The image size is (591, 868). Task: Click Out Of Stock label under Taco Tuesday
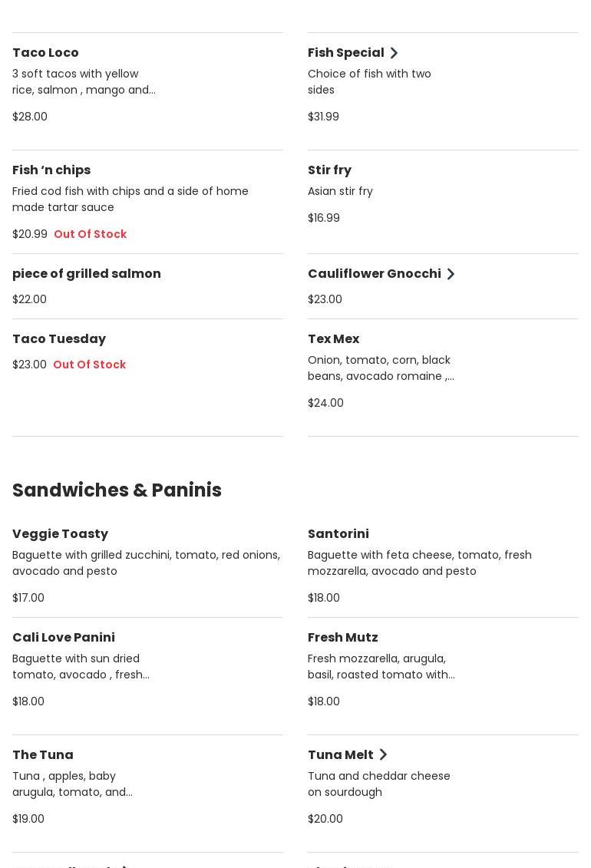click(89, 365)
